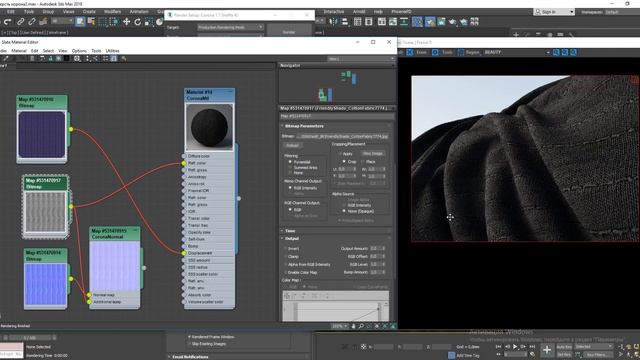Choose None (Opaque) alpha source

click(x=344, y=211)
